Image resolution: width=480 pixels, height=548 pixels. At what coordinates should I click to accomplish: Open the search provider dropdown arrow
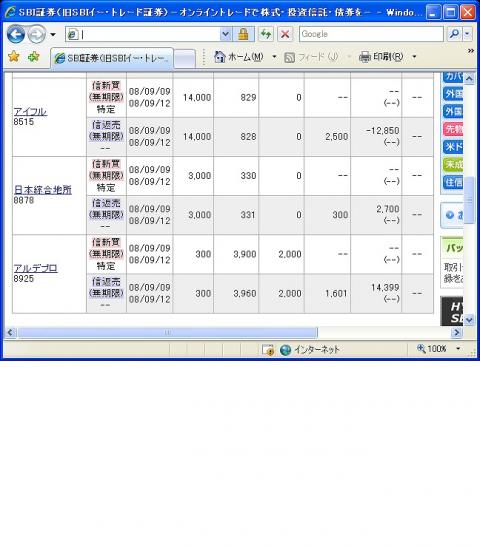coord(467,34)
